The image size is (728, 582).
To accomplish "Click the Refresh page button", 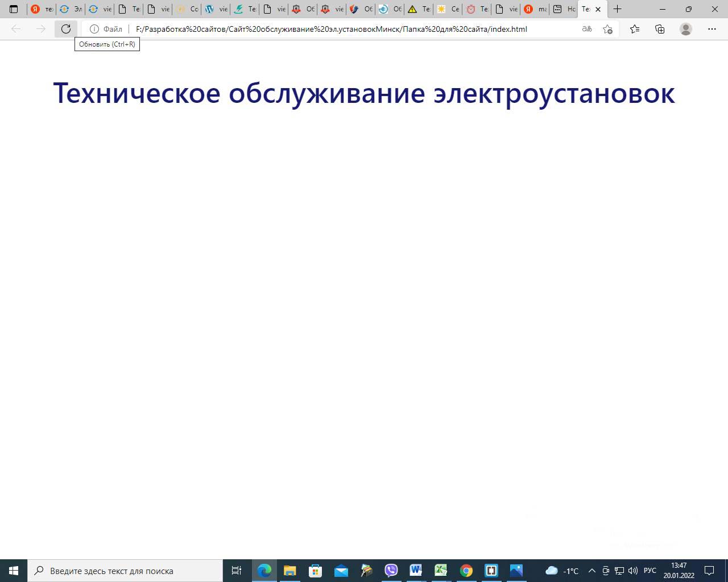I will click(66, 29).
